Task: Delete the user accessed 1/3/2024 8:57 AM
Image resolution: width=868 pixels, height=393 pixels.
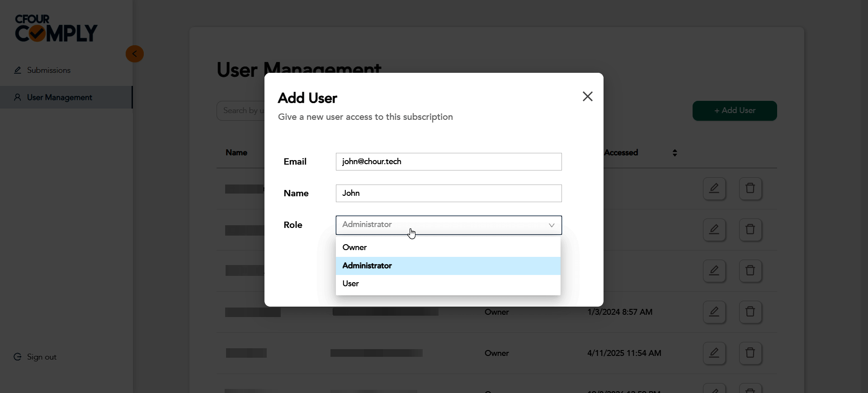Action: coord(750,312)
